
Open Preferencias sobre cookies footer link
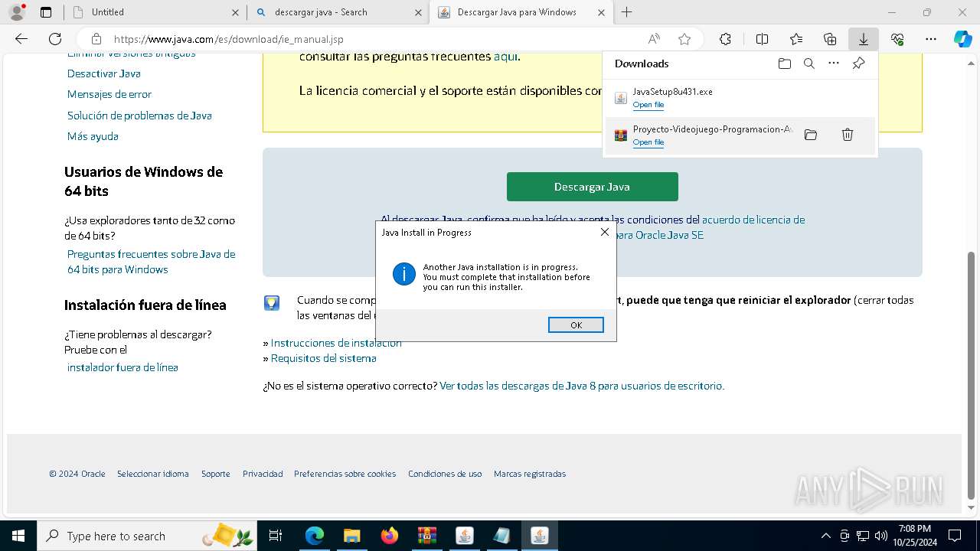[345, 474]
